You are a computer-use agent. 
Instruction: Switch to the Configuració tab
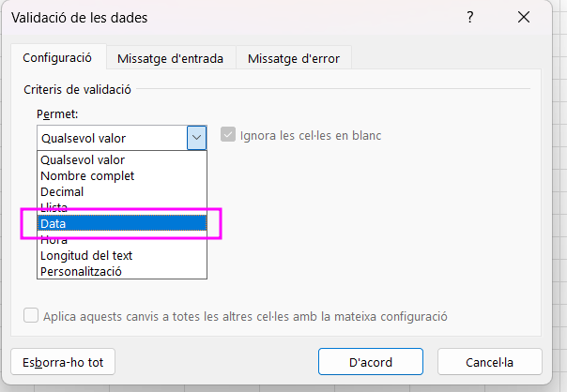[58, 57]
